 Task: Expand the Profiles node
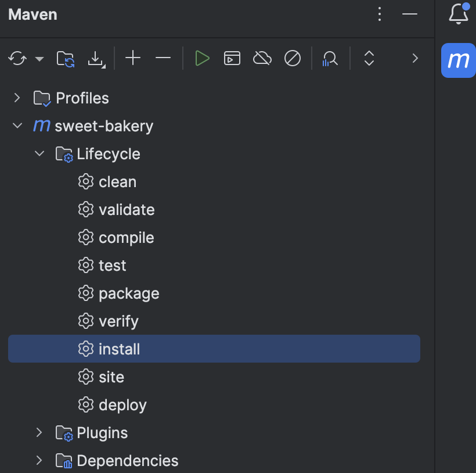coord(17,98)
